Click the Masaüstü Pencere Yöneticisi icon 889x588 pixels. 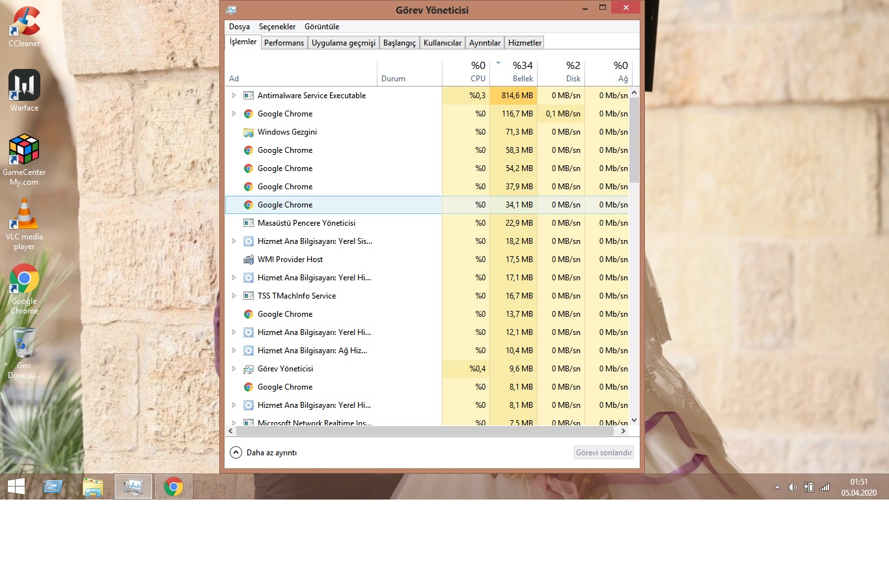(248, 223)
